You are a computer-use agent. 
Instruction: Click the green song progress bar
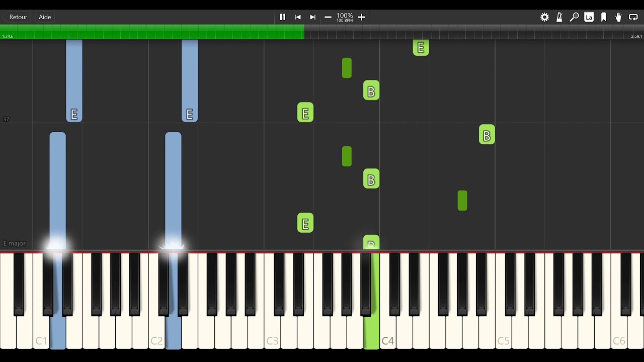coord(152,32)
